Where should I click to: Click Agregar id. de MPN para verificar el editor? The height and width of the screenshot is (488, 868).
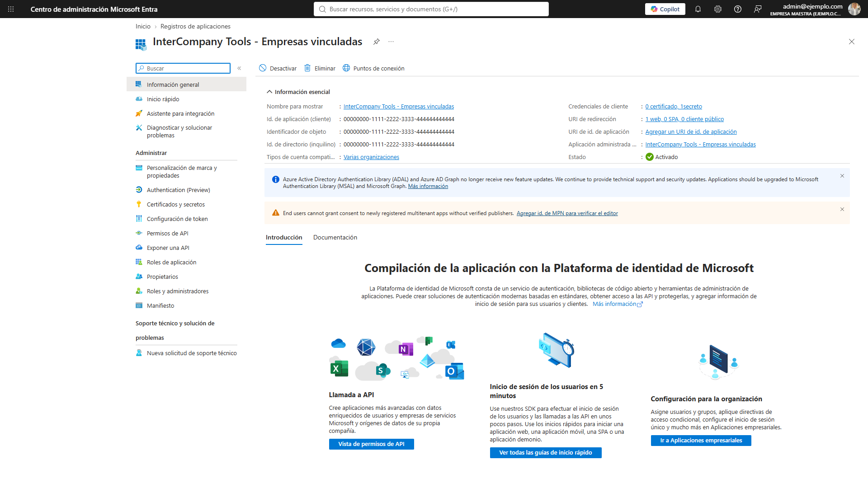click(567, 213)
